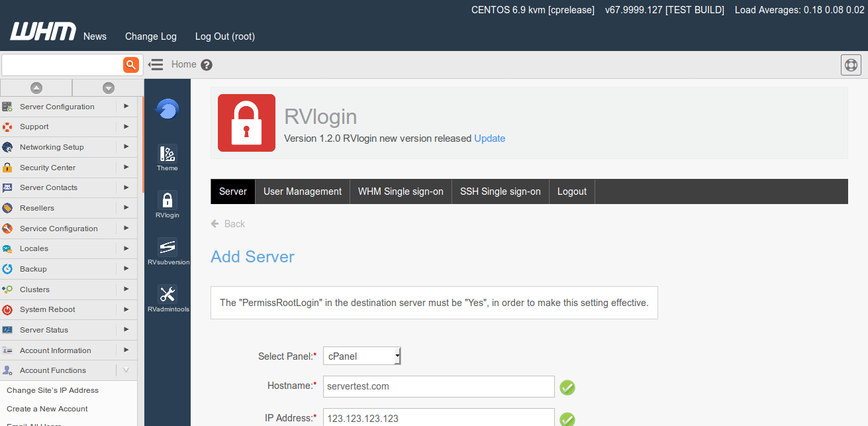Open the Select Panel dropdown

[362, 356]
